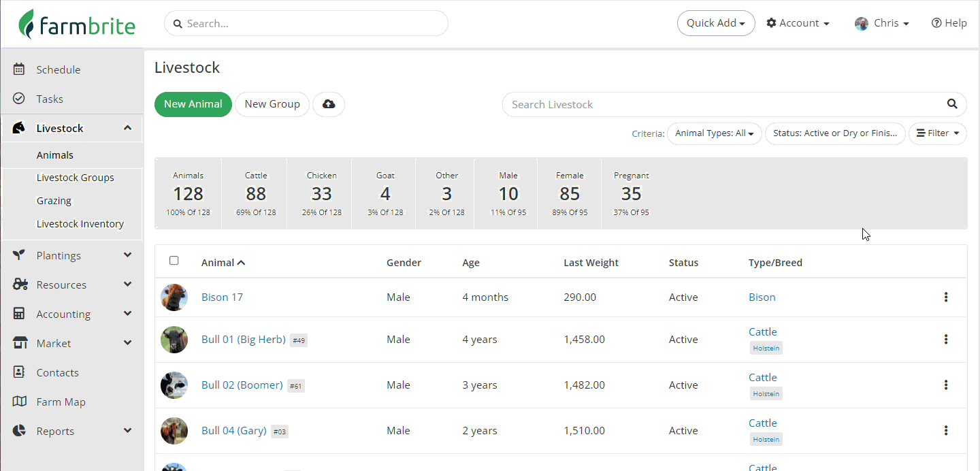Open the Schedule calendar icon in sidebar
980x471 pixels.
[x=19, y=69]
